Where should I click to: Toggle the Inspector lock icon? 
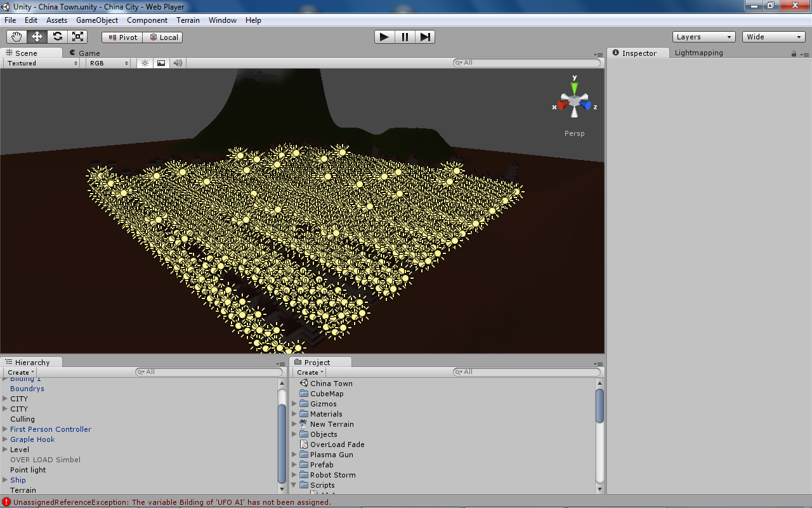[794, 54]
